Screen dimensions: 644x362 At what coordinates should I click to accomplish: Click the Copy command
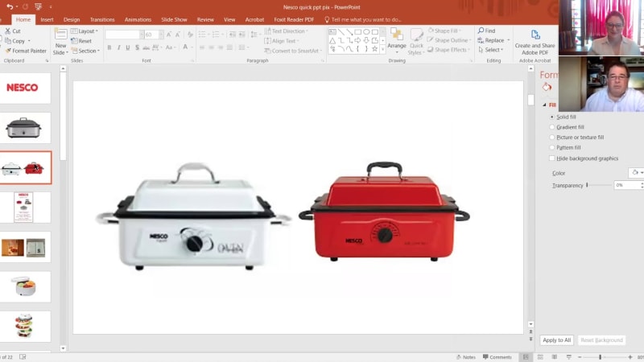coord(15,41)
